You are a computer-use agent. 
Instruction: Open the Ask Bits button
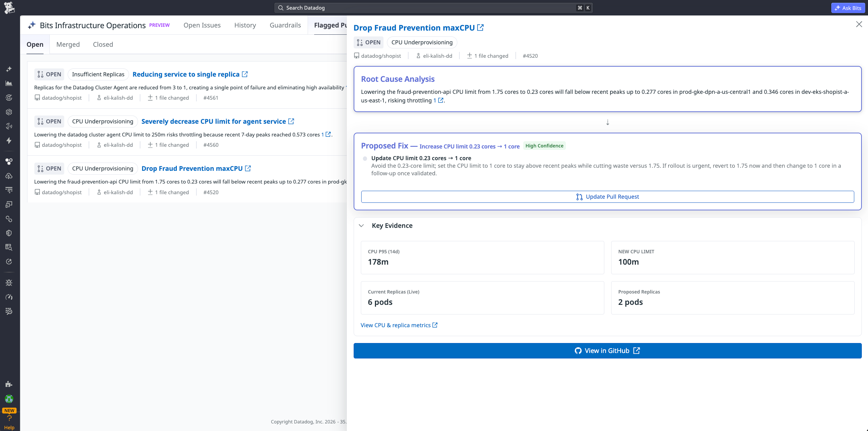tap(848, 8)
